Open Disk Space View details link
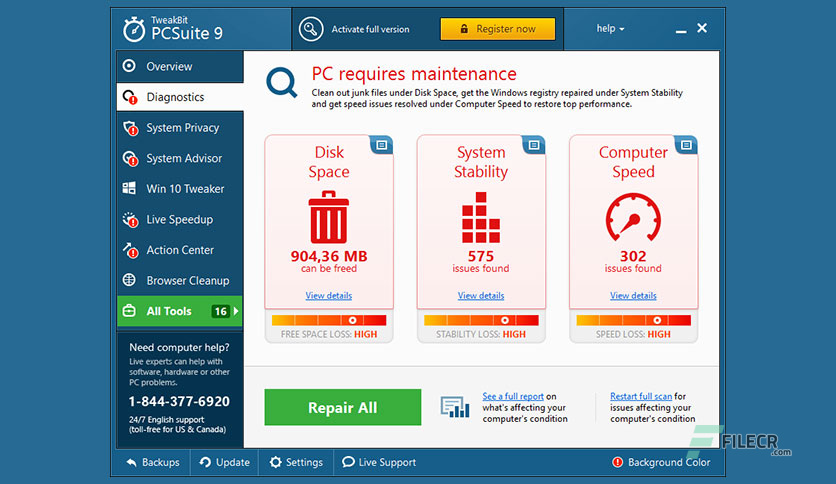The image size is (836, 484). point(328,295)
